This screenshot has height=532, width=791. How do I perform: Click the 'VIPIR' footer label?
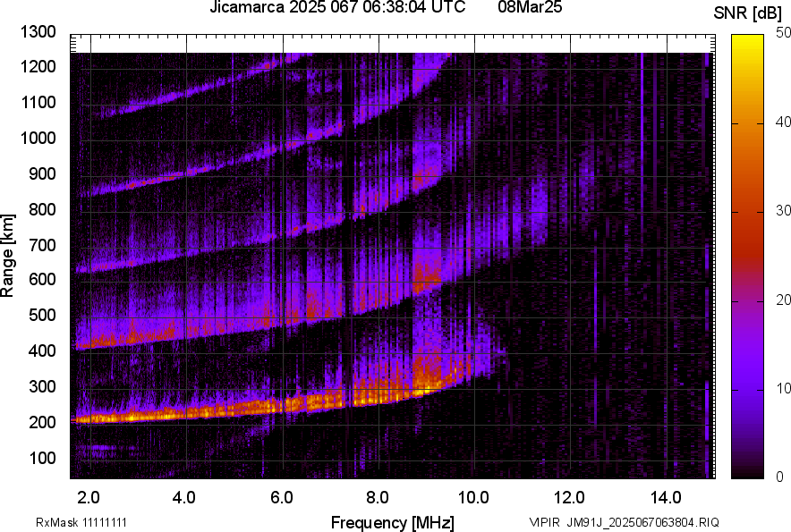[x=545, y=523]
